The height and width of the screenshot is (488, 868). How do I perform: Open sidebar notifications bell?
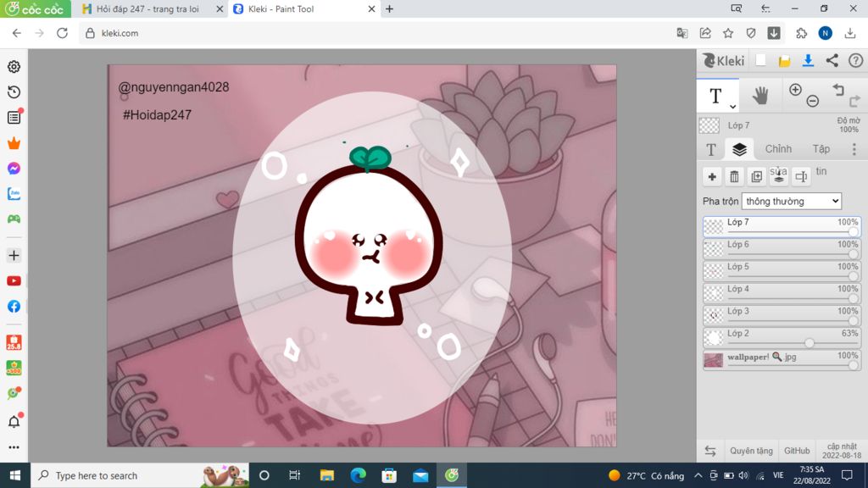pos(14,422)
